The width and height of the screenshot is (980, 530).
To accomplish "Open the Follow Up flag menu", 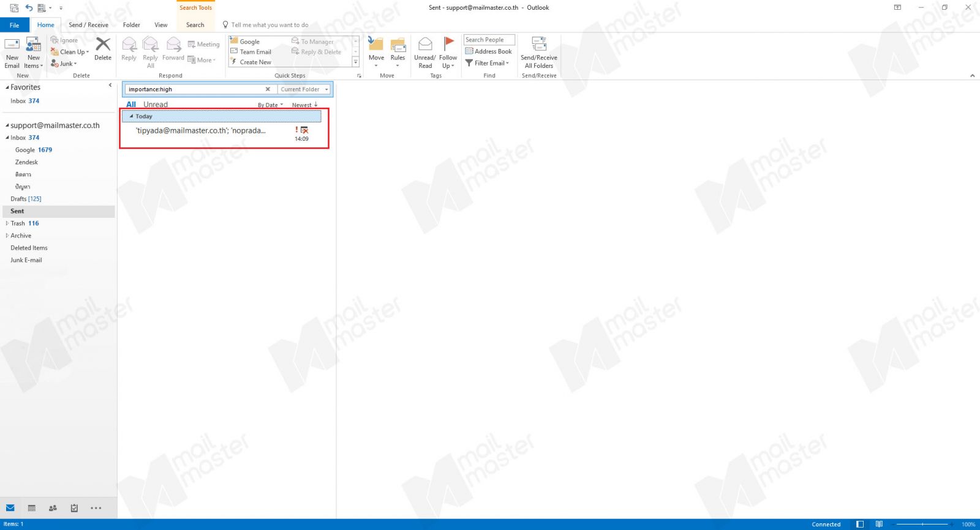I will point(448,53).
